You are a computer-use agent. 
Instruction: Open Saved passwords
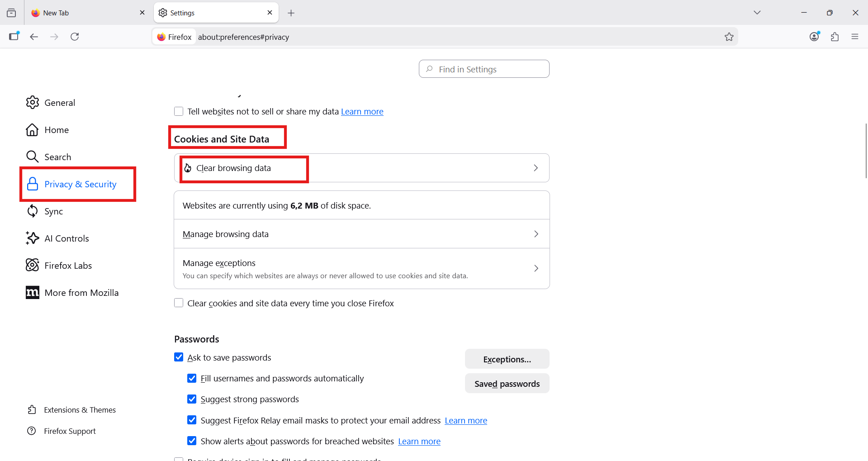[x=507, y=384]
